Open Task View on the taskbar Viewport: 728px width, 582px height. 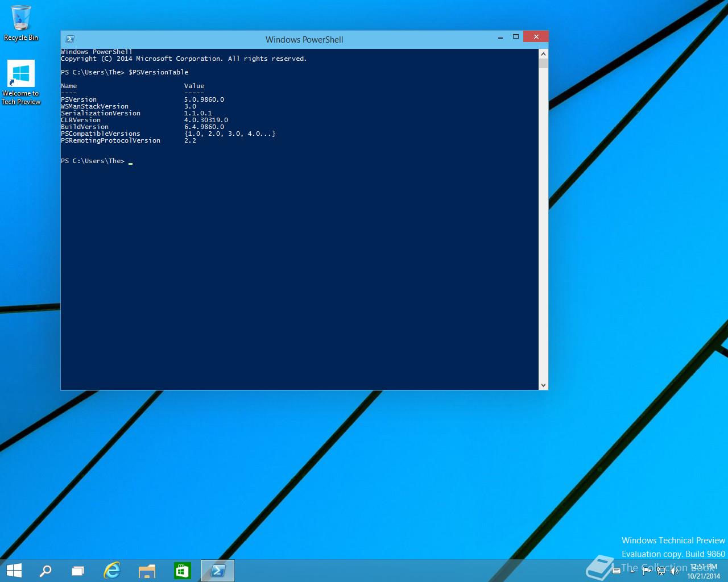78,571
